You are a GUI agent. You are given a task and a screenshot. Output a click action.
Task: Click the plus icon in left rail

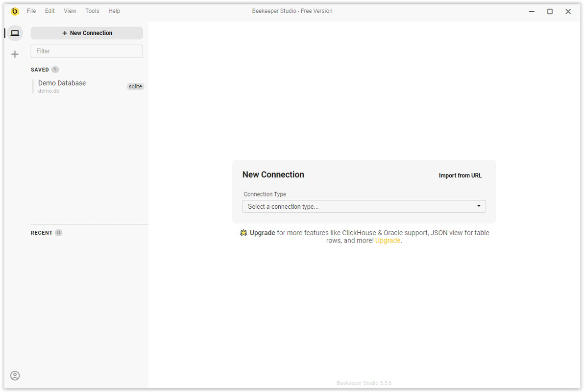(x=15, y=54)
